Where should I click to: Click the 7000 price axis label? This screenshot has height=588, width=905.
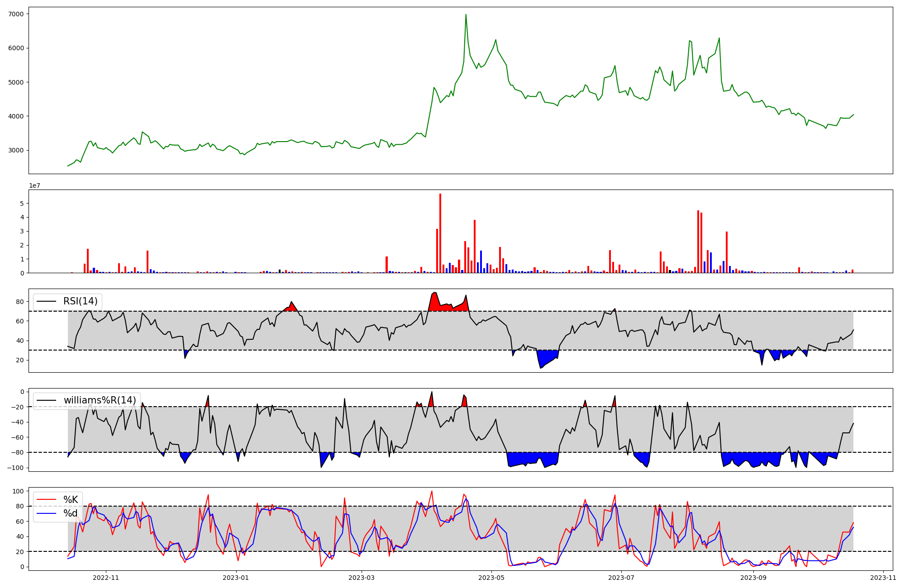coord(16,14)
